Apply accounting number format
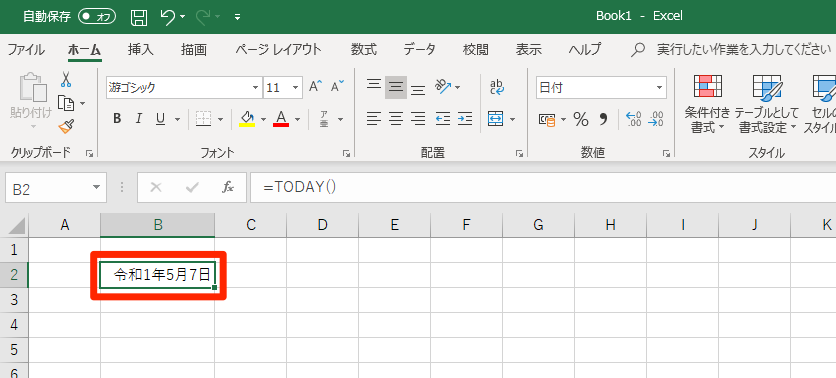836x378 pixels. 548,119
